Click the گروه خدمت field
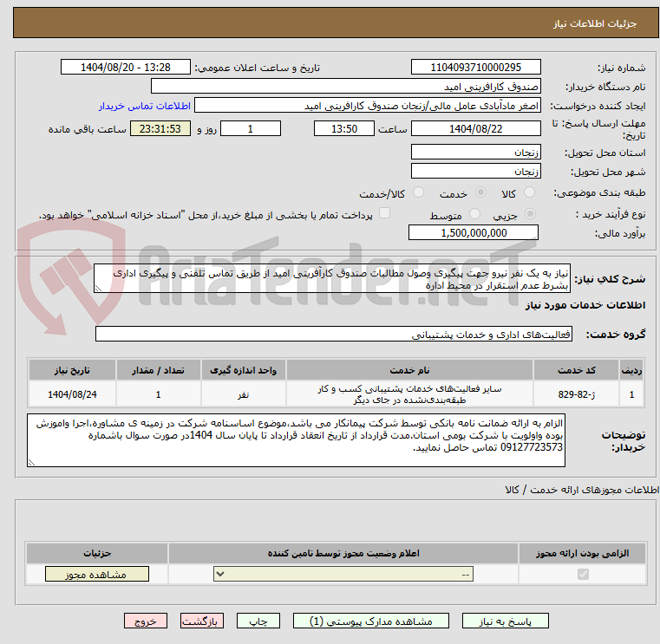This screenshot has height=644, width=660. click(334, 334)
